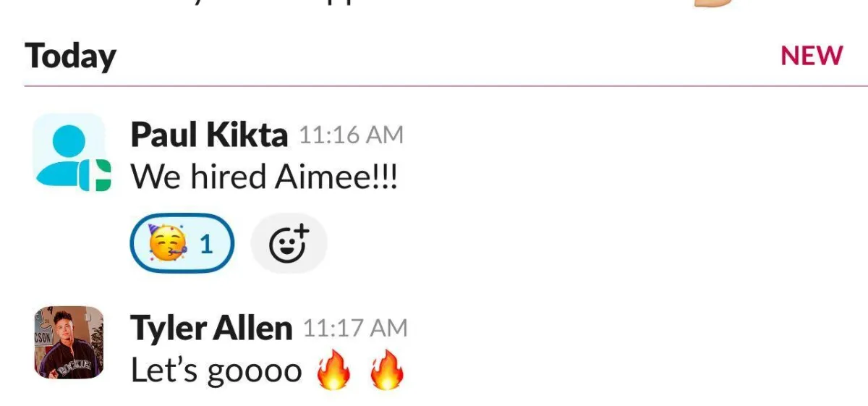This screenshot has height=406, width=868.
Task: Jump to the NEW messages marker
Action: click(x=812, y=56)
